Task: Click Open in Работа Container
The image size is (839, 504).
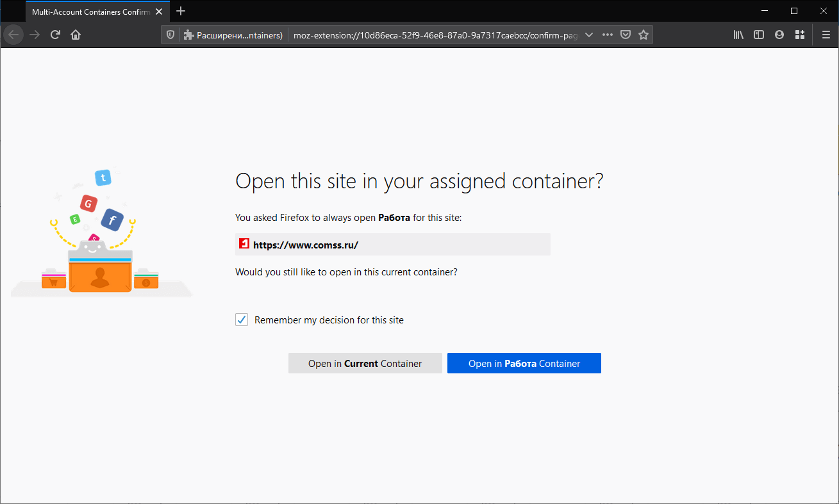Action: (524, 363)
